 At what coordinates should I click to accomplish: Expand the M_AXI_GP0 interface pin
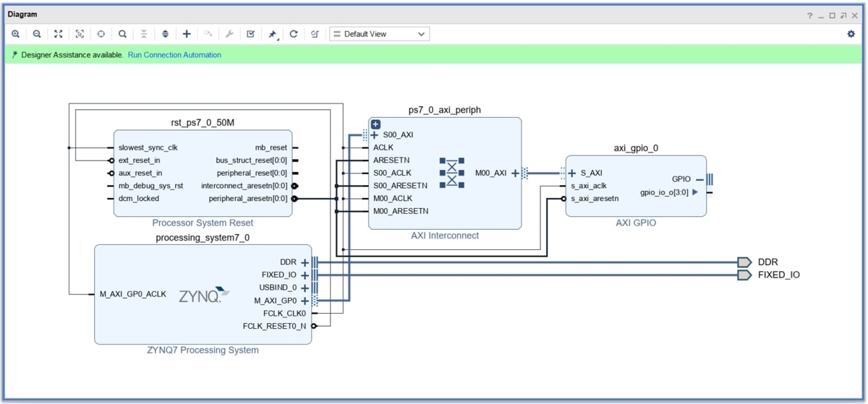(305, 301)
